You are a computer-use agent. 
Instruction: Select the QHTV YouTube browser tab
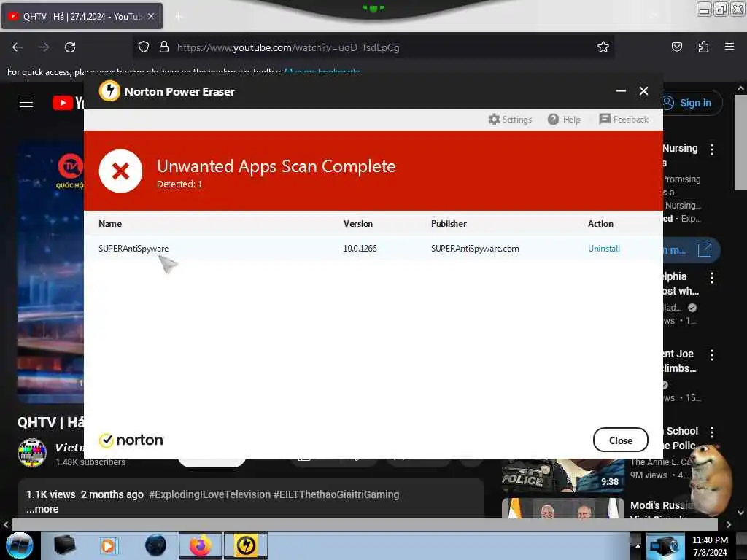click(82, 16)
